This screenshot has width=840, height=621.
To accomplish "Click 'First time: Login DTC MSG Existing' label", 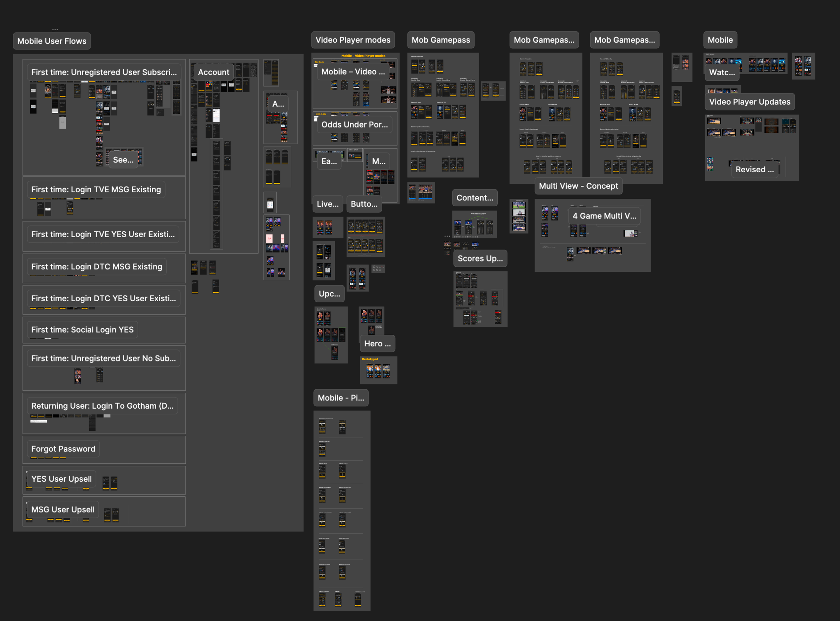I will (x=97, y=267).
